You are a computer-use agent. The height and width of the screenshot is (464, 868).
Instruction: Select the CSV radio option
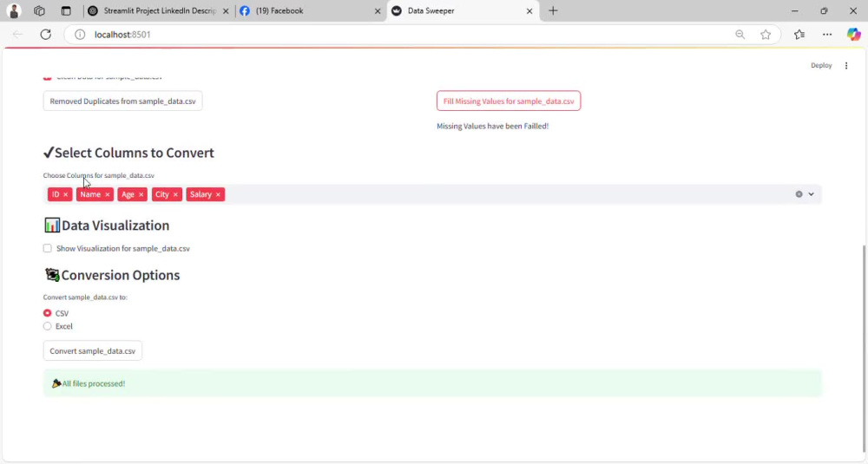coord(47,313)
